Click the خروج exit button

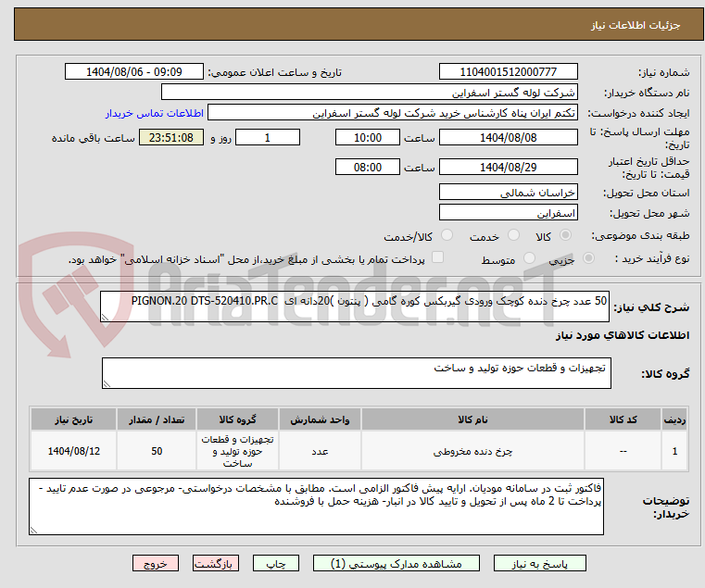(156, 563)
